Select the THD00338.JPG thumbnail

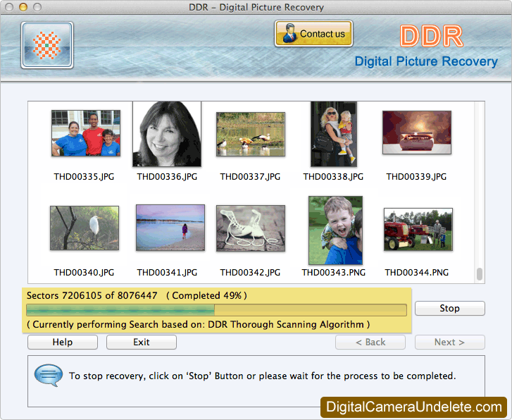click(x=333, y=134)
